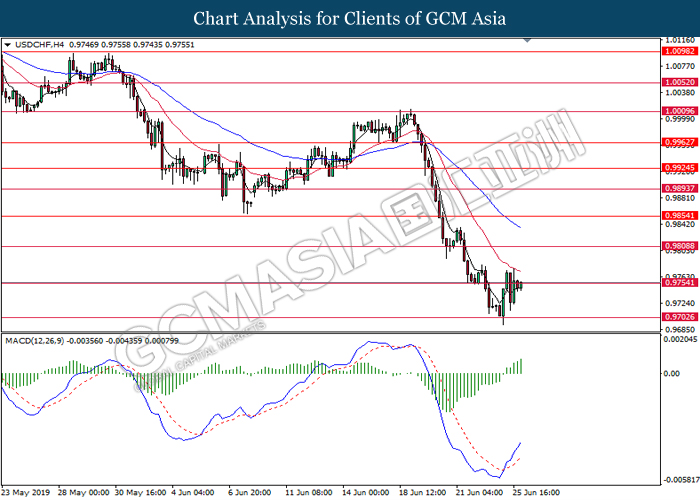Click the MACD value -0.003560 readout

[85, 341]
